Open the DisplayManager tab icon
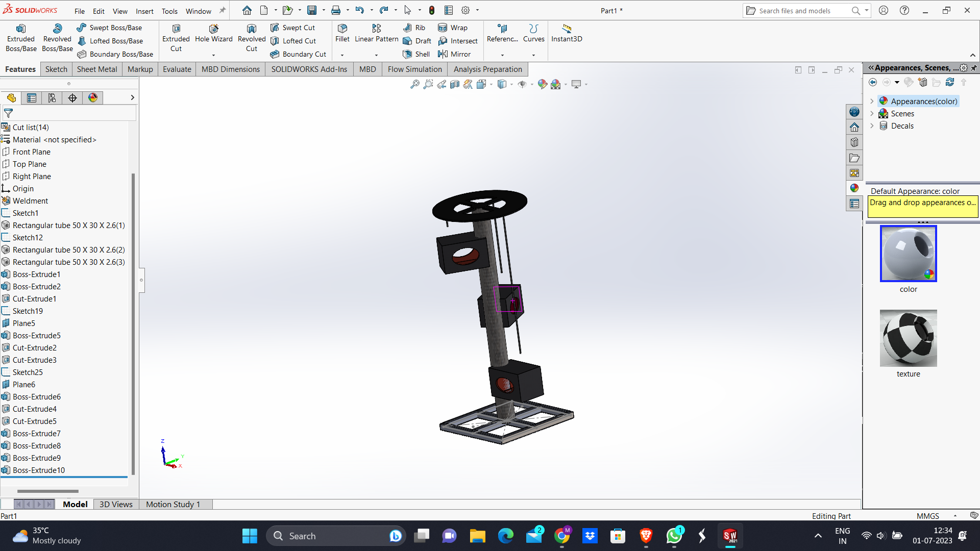The image size is (980, 551). coord(93,97)
